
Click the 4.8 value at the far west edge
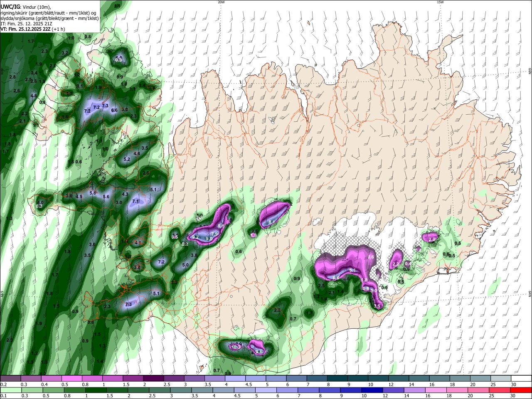click(34, 96)
